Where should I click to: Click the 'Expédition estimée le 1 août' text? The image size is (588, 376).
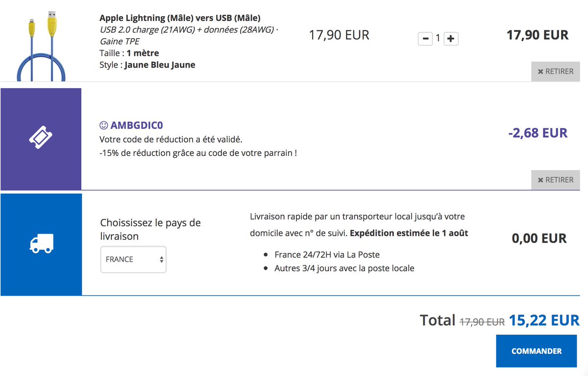pos(409,233)
